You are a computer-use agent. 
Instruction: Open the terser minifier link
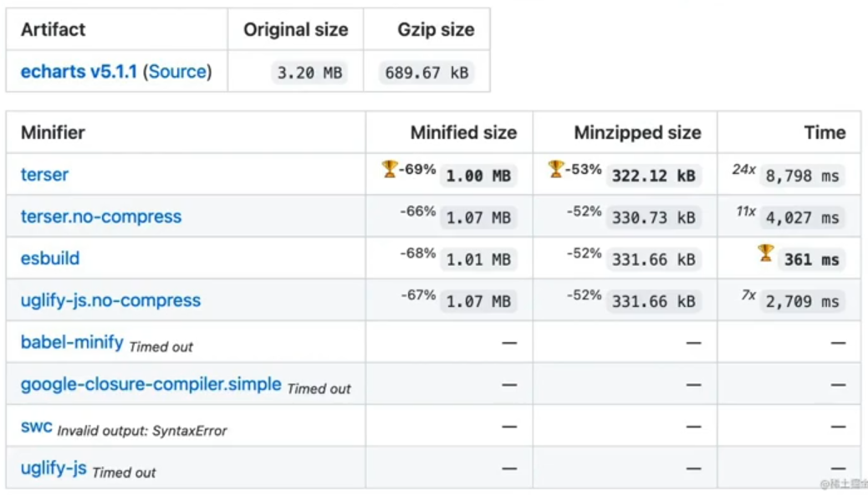click(44, 175)
